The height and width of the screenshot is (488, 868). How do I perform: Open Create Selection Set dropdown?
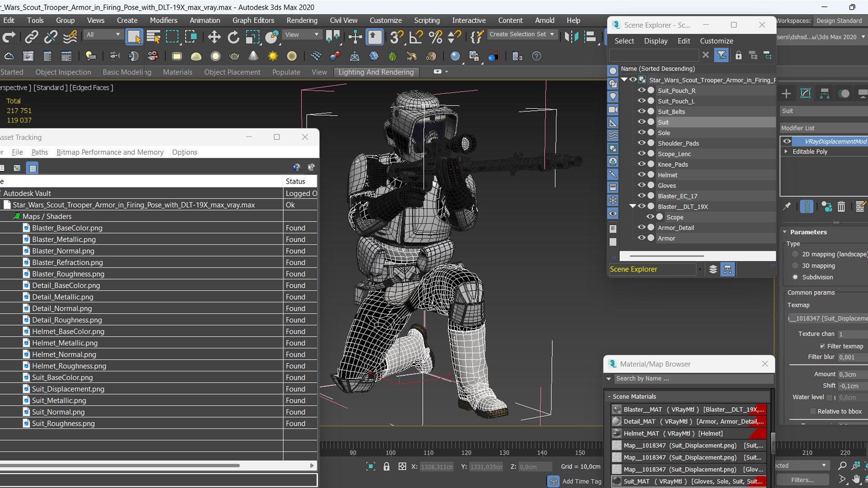[522, 34]
